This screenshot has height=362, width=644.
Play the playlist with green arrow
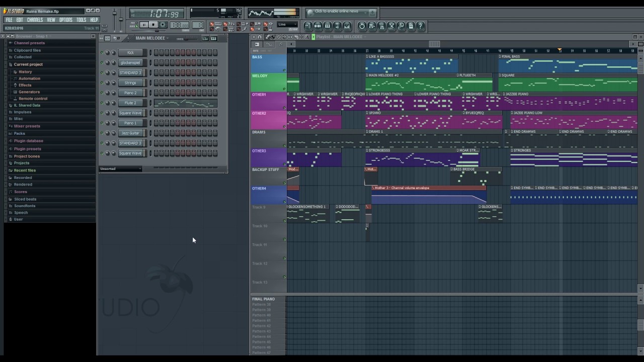pyautogui.click(x=313, y=37)
